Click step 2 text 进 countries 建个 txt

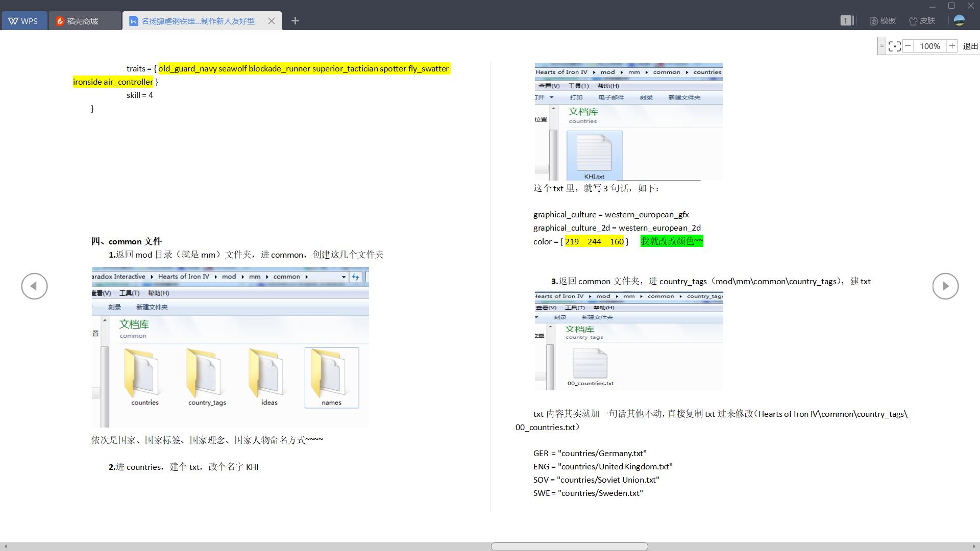point(184,467)
